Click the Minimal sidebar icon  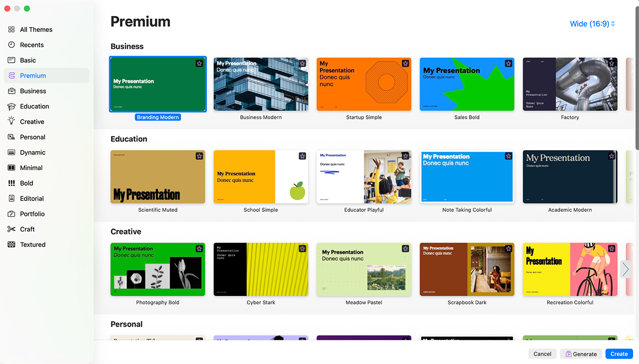(x=12, y=168)
